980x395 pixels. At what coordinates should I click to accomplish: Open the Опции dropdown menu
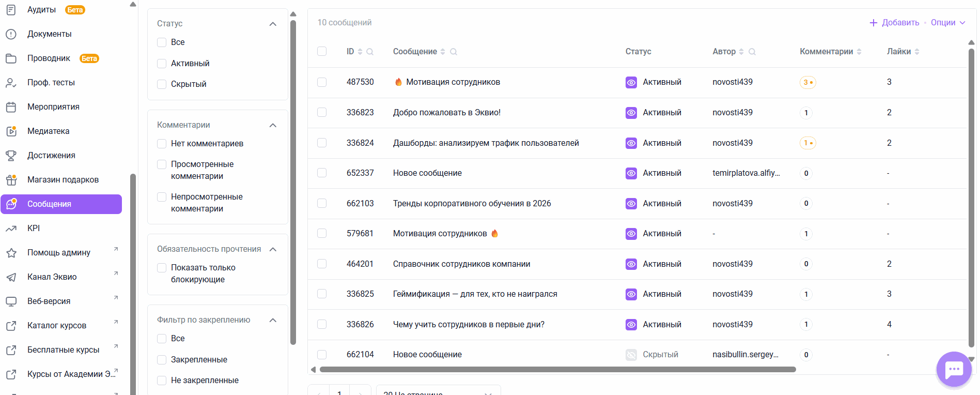(x=948, y=23)
